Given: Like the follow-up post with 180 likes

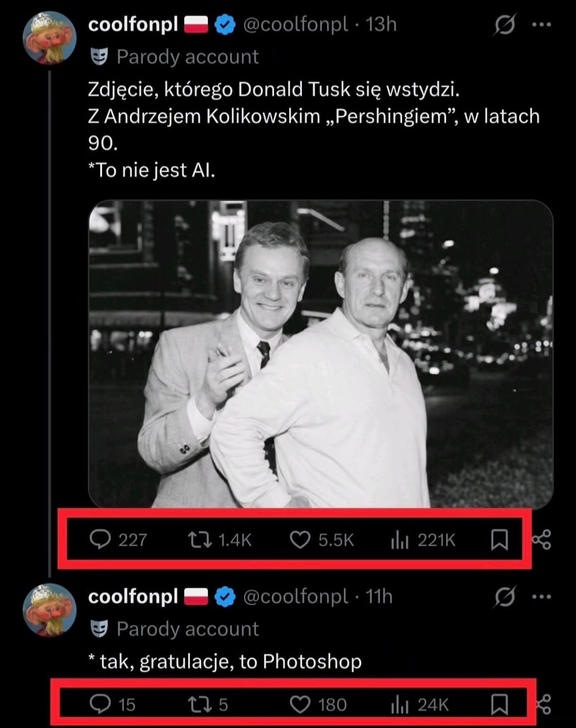Looking at the screenshot, I should 300,704.
